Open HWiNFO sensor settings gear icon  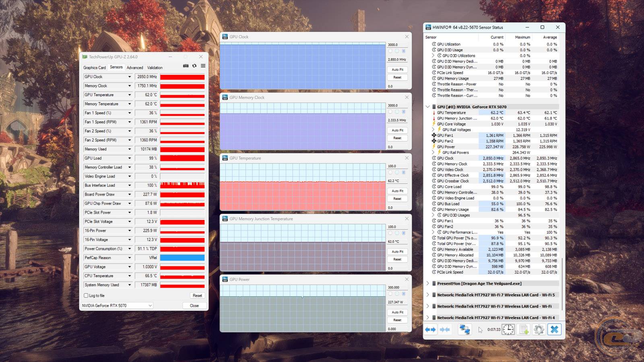point(539,329)
